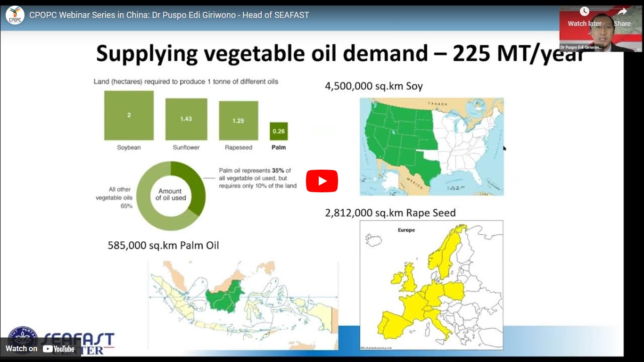644x362 pixels.
Task: Click the Sunflower square labeled 1.43
Action: coord(186,119)
